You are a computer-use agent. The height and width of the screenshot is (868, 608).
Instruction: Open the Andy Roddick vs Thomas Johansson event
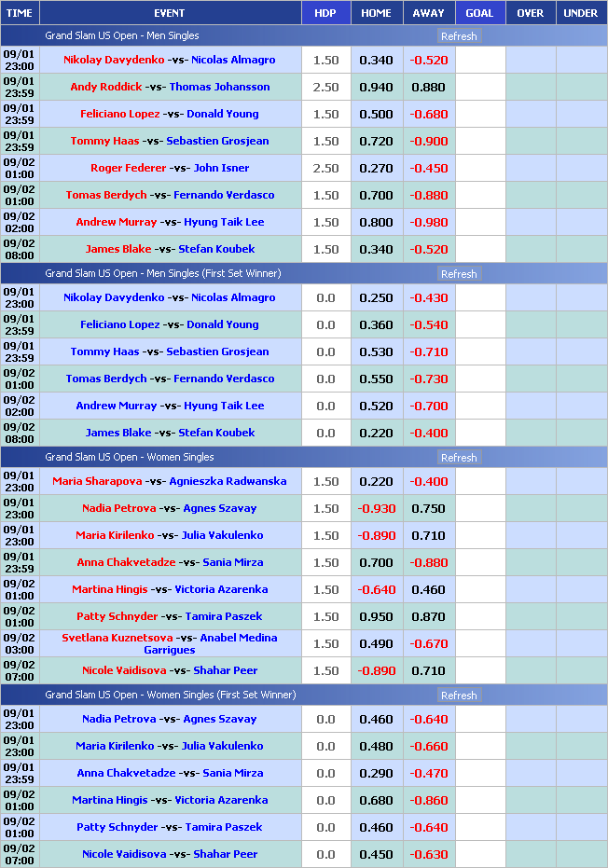pos(170,87)
